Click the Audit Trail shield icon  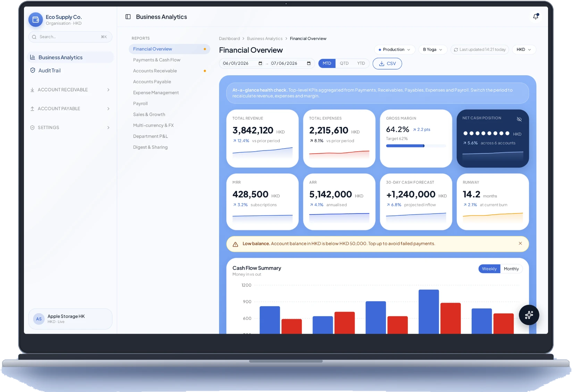coord(33,70)
